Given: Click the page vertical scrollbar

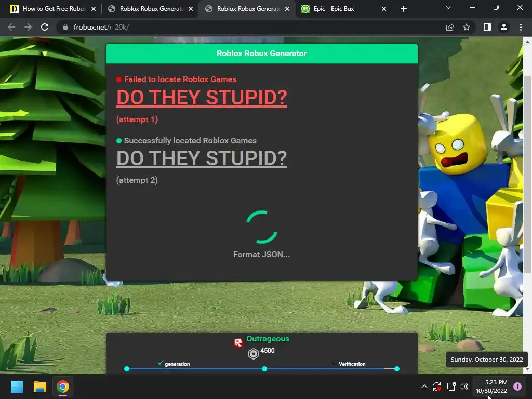Looking at the screenshot, I should point(527,175).
